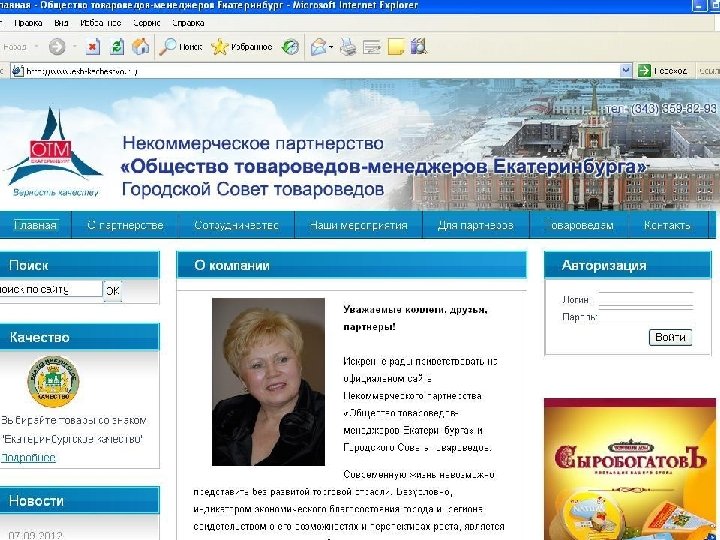Click the Логин input field
Screen dimensions: 720x540
point(646,298)
